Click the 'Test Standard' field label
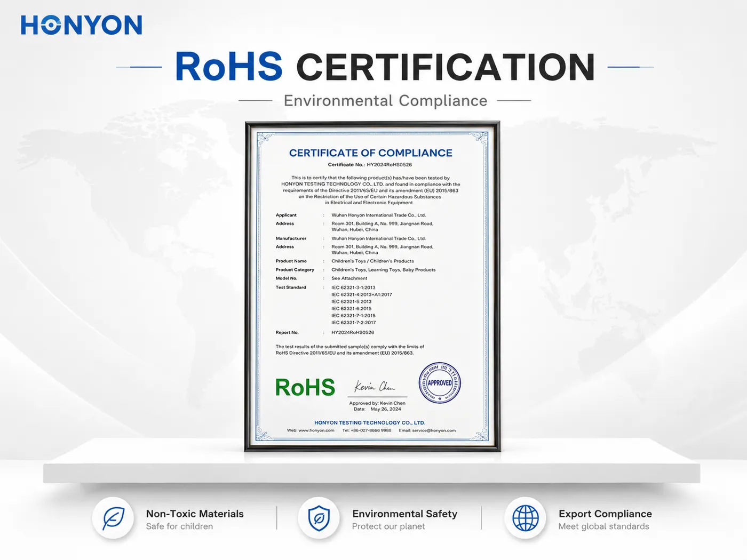 [291, 287]
